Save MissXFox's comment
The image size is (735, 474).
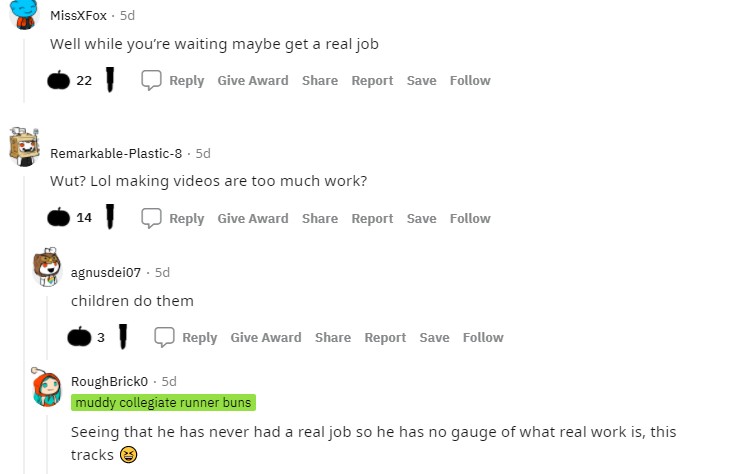421,80
